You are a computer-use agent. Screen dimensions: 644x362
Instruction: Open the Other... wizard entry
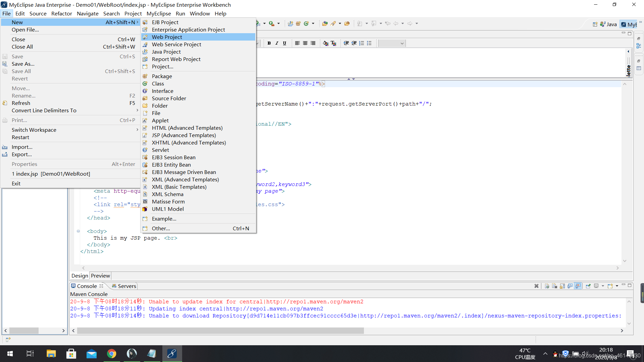pos(198,228)
